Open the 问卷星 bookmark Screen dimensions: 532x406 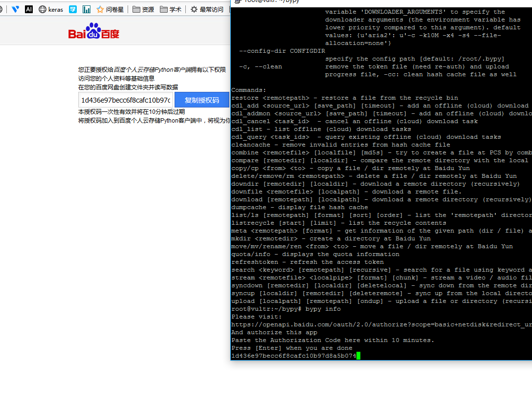click(110, 9)
